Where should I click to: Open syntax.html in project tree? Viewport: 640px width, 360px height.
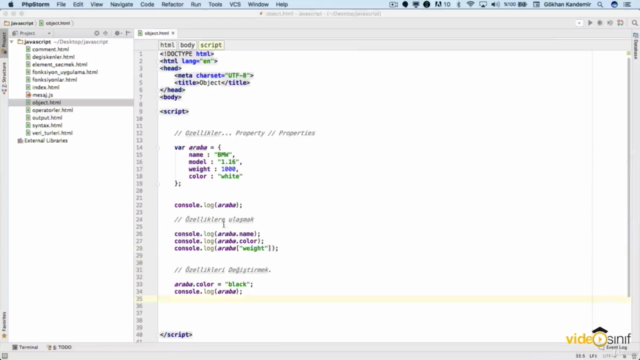click(47, 125)
